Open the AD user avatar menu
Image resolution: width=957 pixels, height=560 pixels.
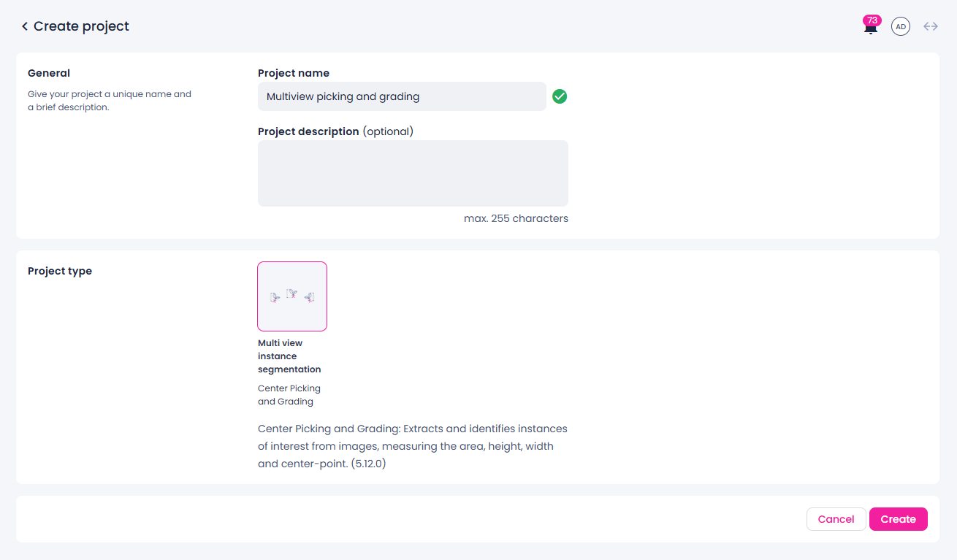pos(901,26)
